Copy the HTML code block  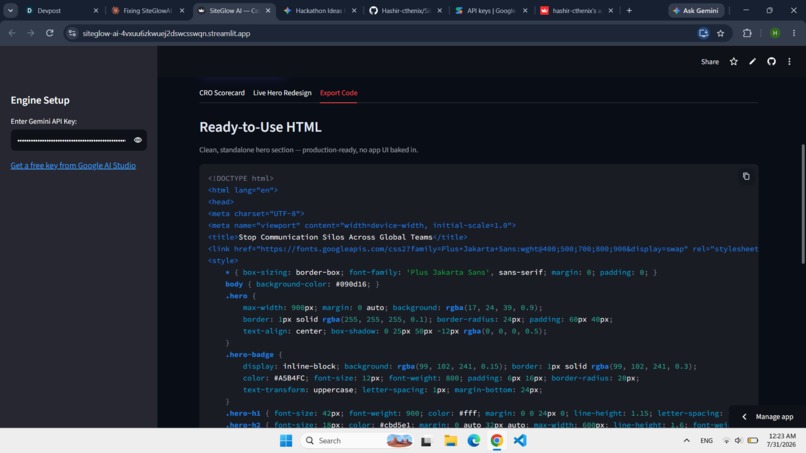pyautogui.click(x=746, y=176)
